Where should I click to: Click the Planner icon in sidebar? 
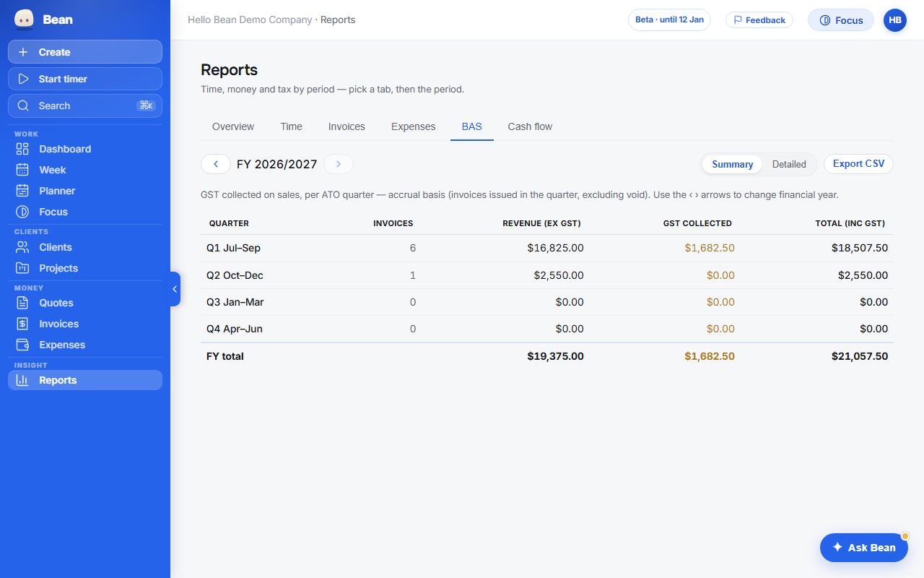(22, 191)
